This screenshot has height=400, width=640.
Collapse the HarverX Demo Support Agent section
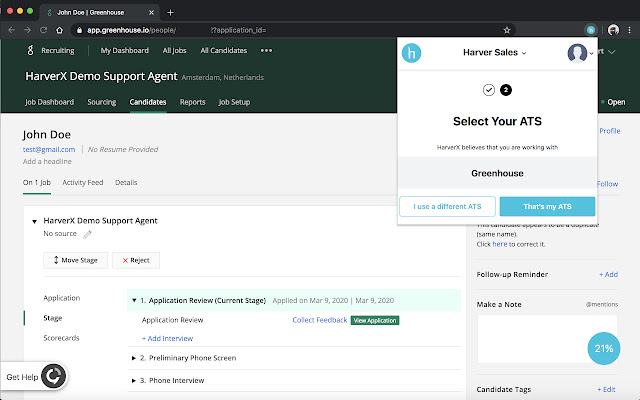34,221
